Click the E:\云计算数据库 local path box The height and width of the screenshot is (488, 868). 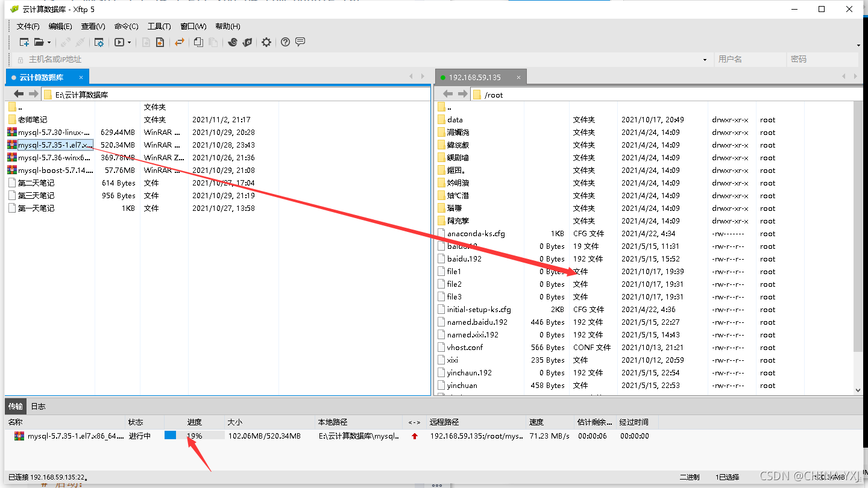(x=236, y=94)
